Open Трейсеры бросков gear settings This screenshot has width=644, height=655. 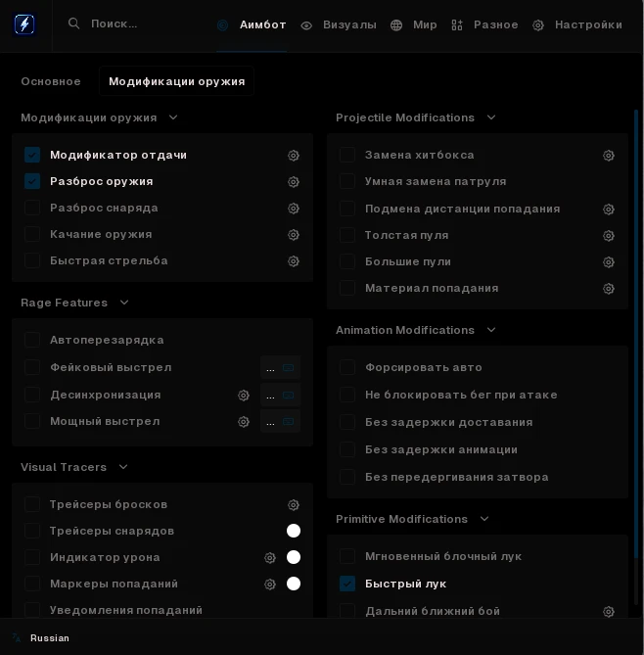click(294, 505)
